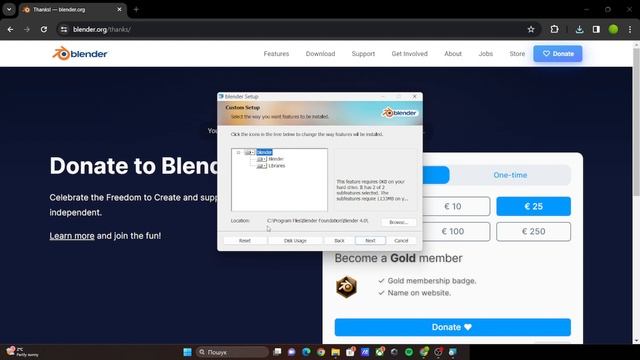This screenshot has width=640, height=360.
Task: Open the green profile avatar
Action: (613, 29)
